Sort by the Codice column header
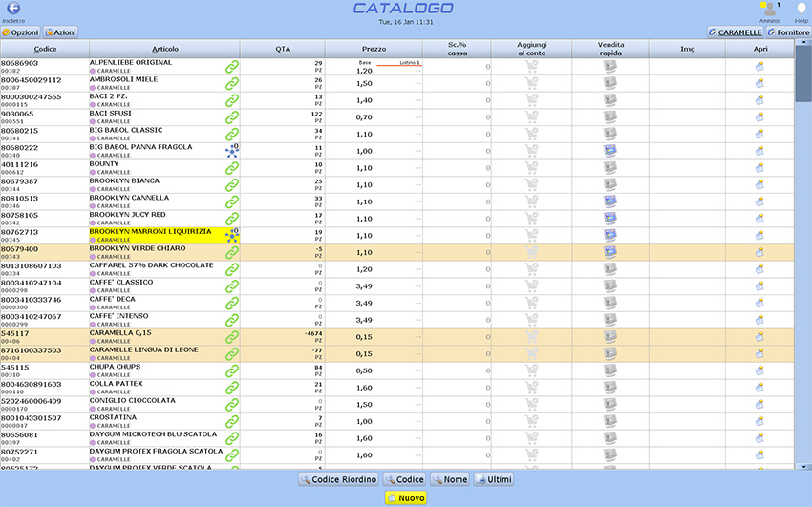Image resolution: width=812 pixels, height=507 pixels. [x=45, y=49]
